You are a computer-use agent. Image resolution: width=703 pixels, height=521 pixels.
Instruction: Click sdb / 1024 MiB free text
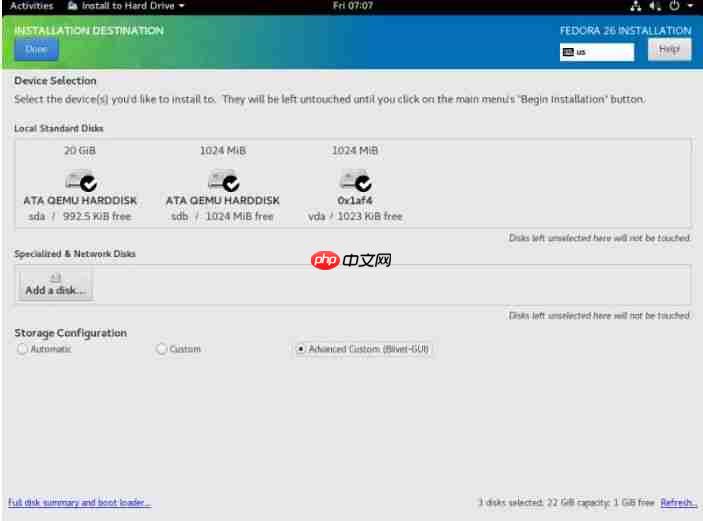[222, 217]
